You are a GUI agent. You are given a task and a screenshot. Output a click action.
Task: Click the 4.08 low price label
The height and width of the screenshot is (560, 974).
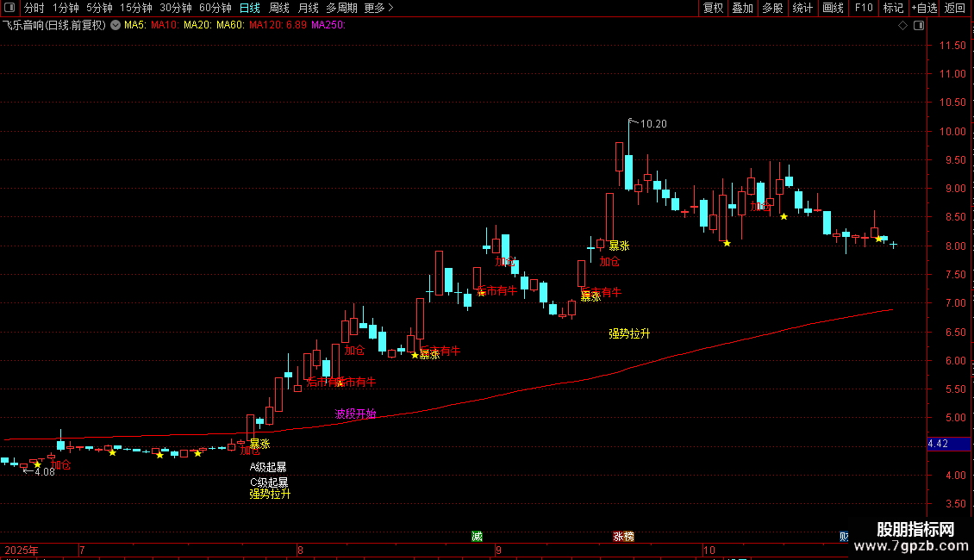(x=45, y=472)
